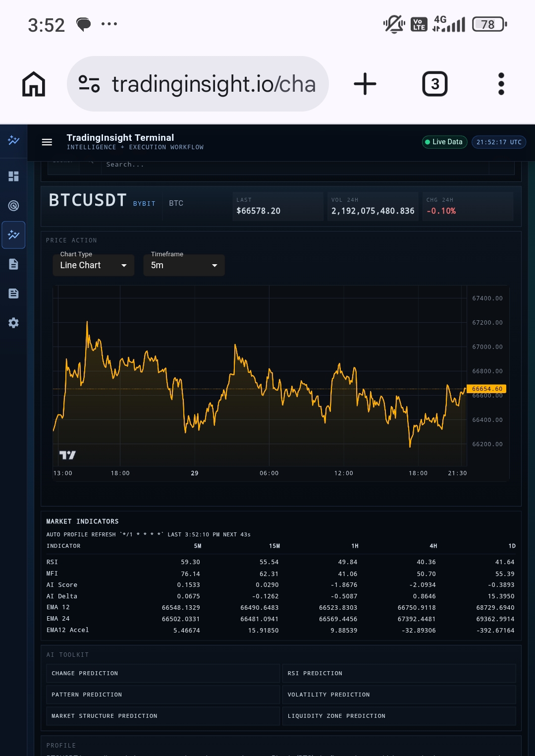The image size is (535, 756).
Task: Open the browser three-dot menu
Action: [x=501, y=84]
